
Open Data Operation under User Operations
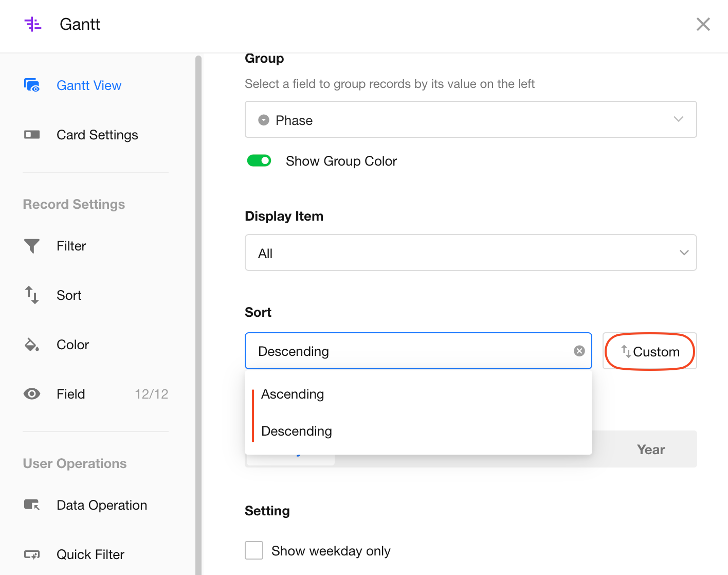(102, 505)
